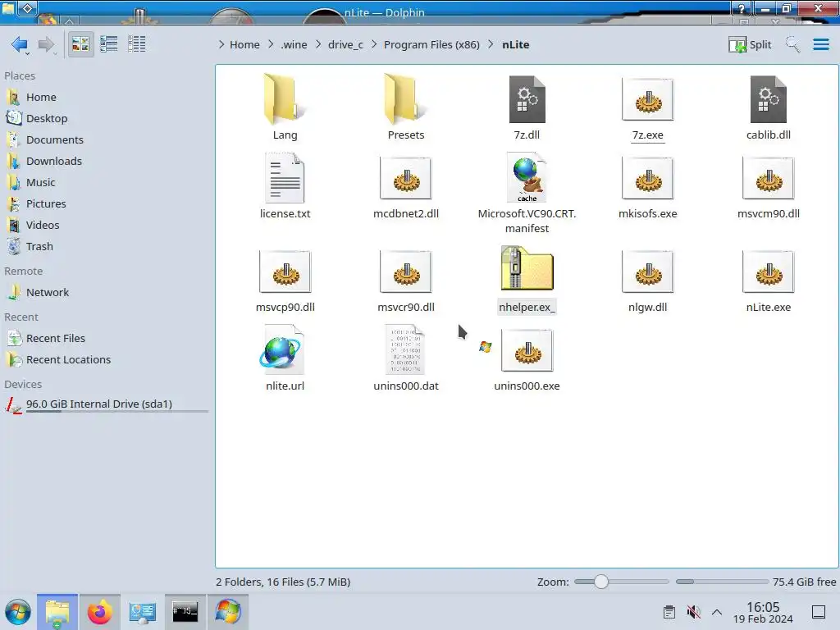Open the search magnifier

point(793,44)
